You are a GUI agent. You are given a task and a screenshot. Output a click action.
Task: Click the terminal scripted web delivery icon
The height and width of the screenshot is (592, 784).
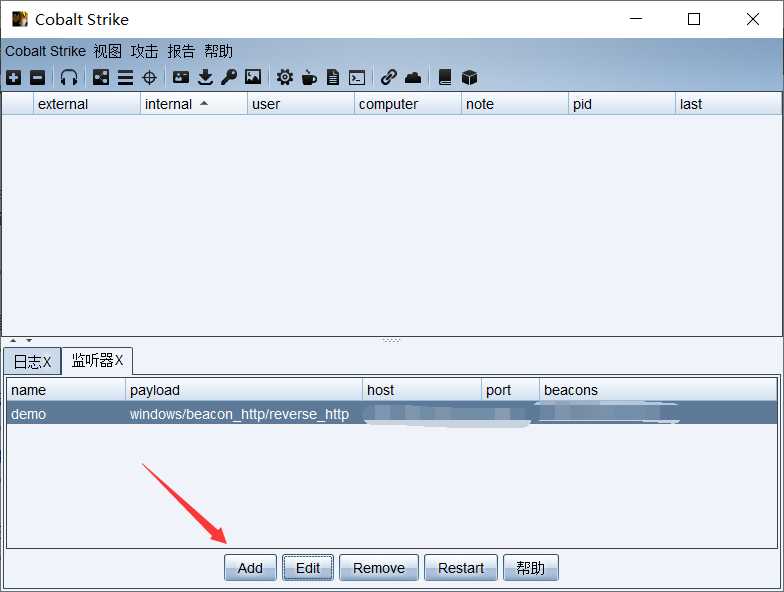[357, 78]
